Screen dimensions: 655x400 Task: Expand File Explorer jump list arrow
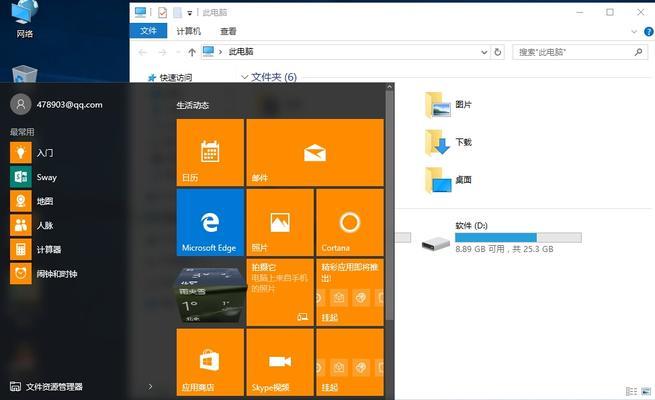coord(150,387)
